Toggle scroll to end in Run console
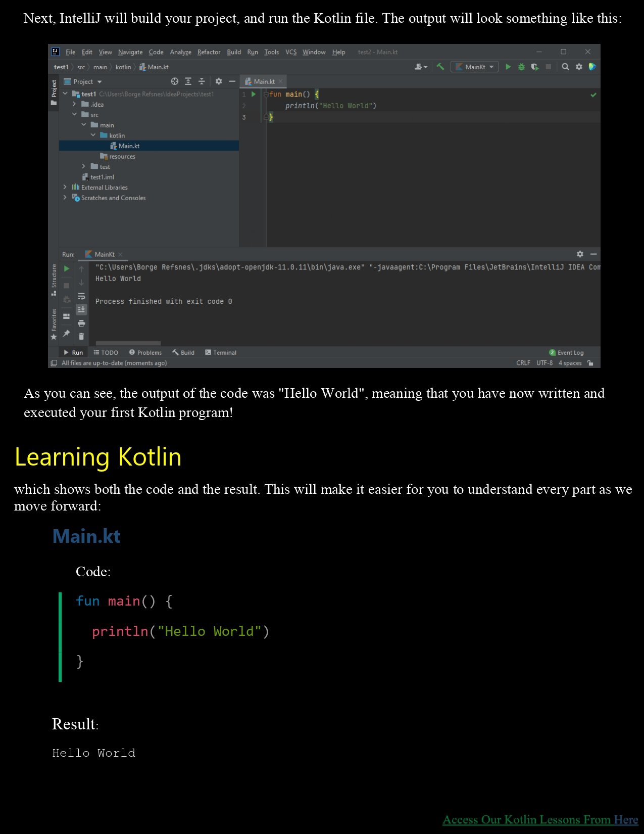This screenshot has height=834, width=644. pos(81,309)
